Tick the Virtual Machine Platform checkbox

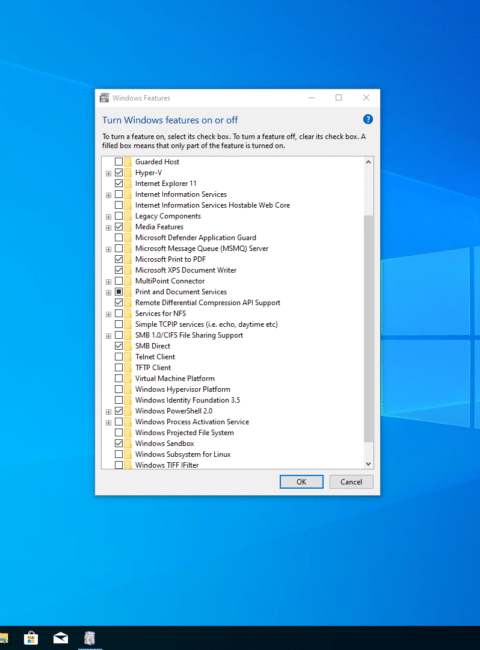(x=119, y=378)
